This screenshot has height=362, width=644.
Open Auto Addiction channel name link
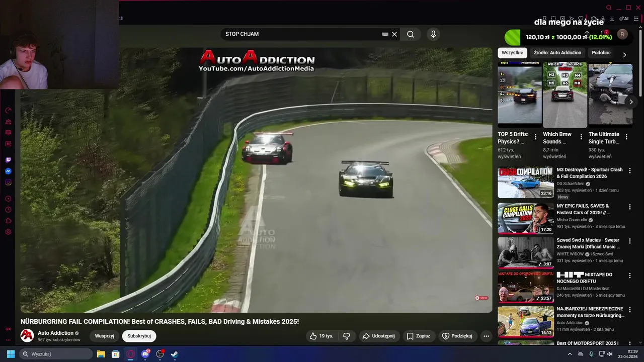(55, 333)
